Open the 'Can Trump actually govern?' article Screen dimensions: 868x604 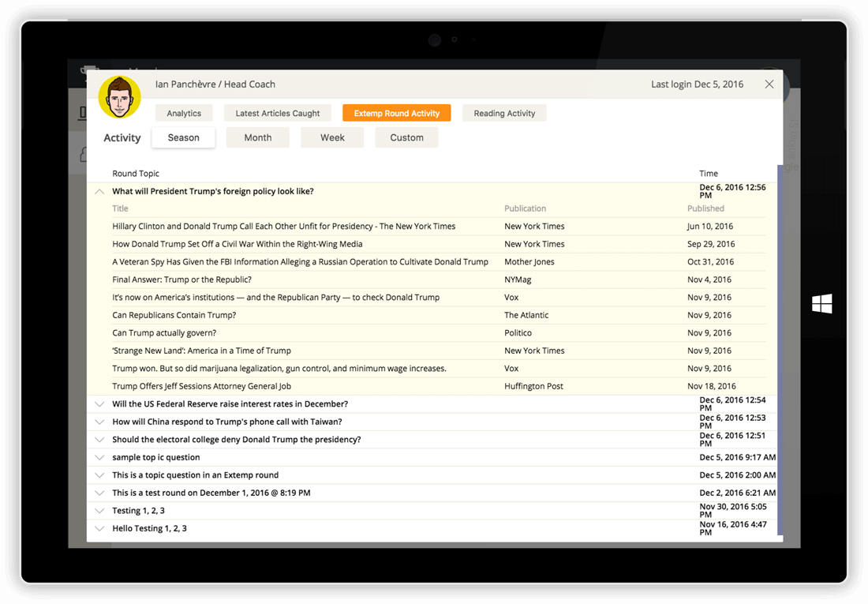coord(164,333)
